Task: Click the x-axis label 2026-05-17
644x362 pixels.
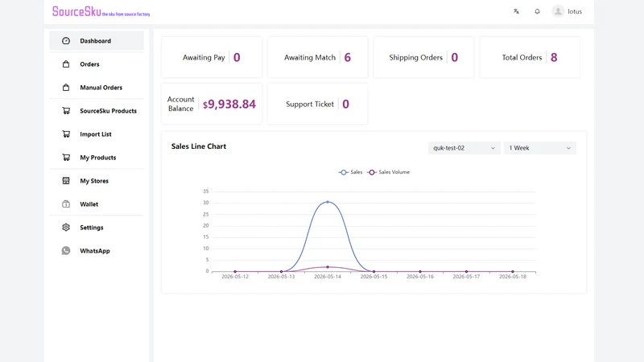Action: click(466, 277)
